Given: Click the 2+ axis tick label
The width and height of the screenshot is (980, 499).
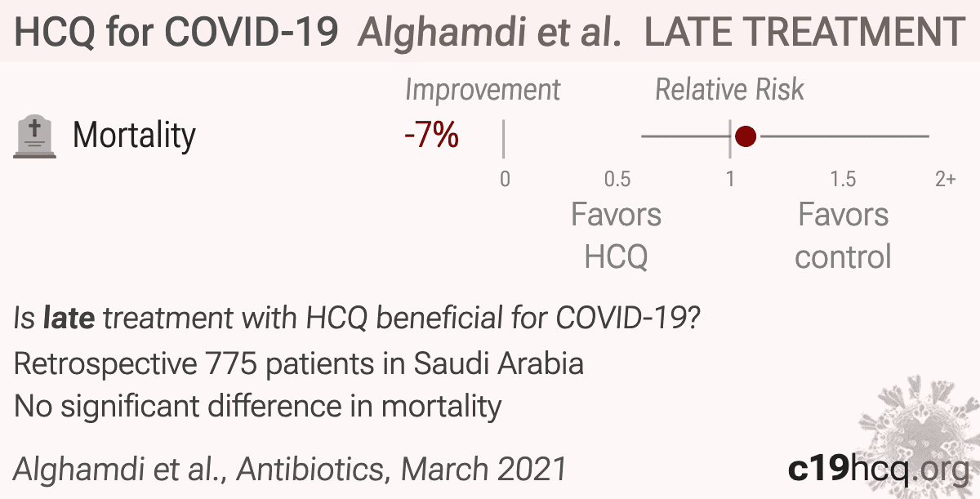Looking at the screenshot, I should click(x=945, y=179).
